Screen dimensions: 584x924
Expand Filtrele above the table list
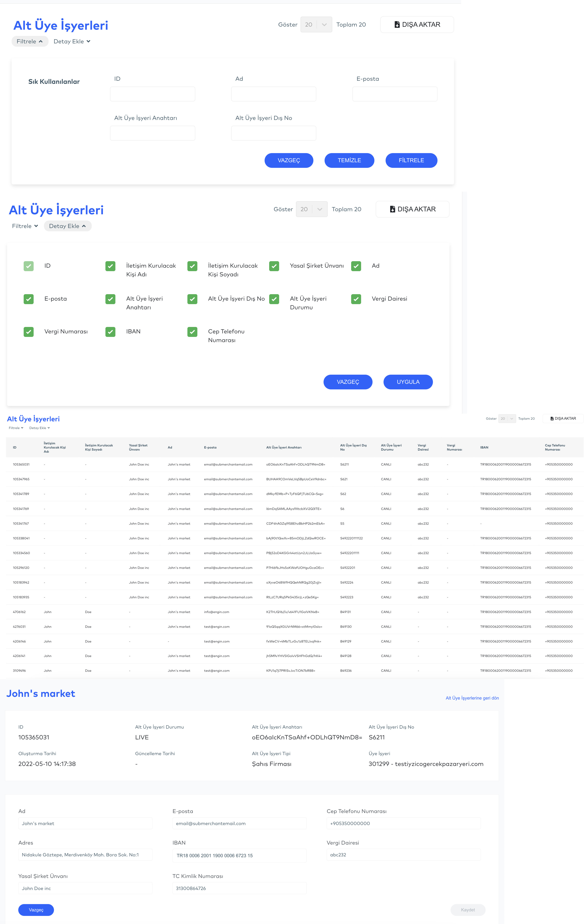[x=16, y=428]
